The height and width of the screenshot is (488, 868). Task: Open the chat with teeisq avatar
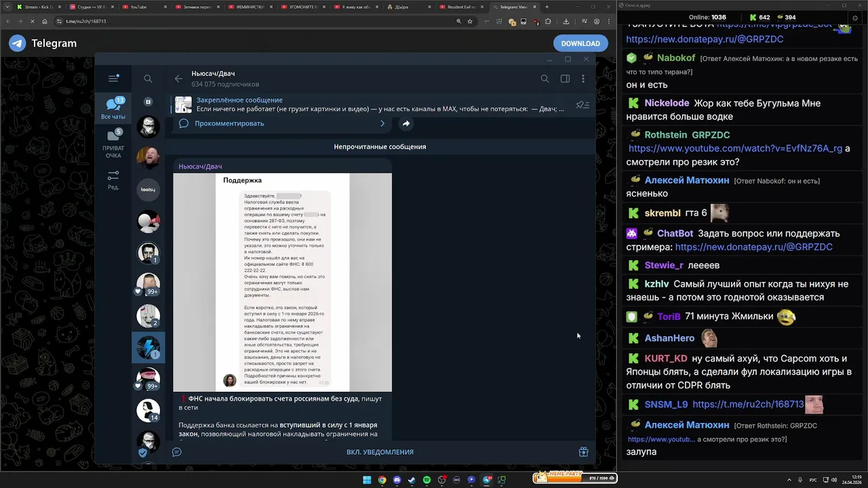(148, 190)
